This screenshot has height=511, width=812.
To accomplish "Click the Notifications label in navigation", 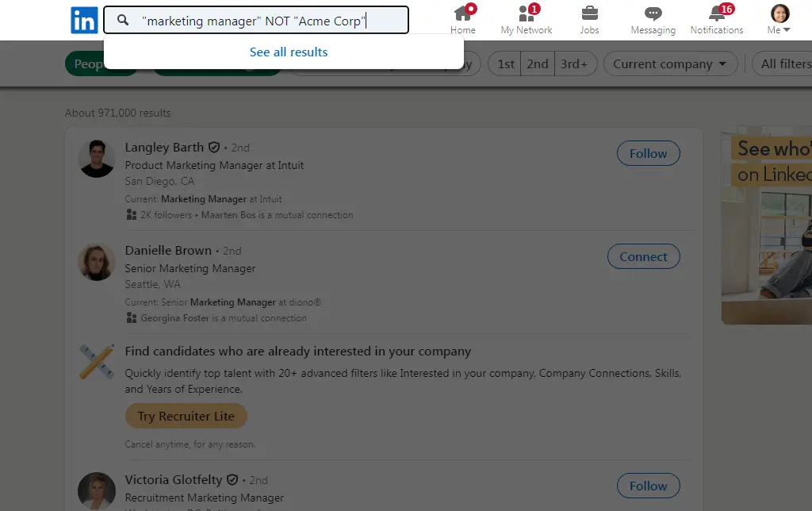I will pyautogui.click(x=717, y=30).
